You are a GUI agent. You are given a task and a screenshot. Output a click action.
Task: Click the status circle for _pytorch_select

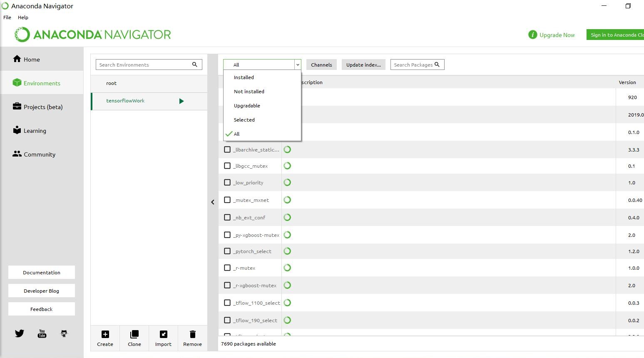tap(287, 251)
